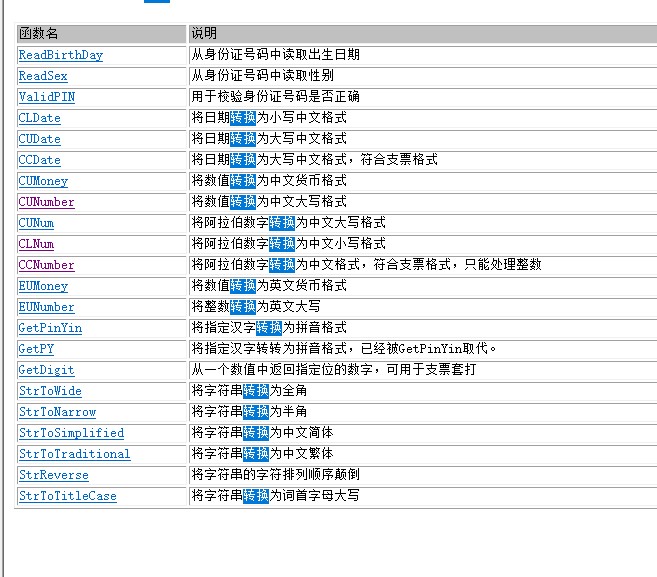Click description 将指定汉字转换为拼音格式
Viewport: 657px width, 577px height.
click(x=269, y=327)
